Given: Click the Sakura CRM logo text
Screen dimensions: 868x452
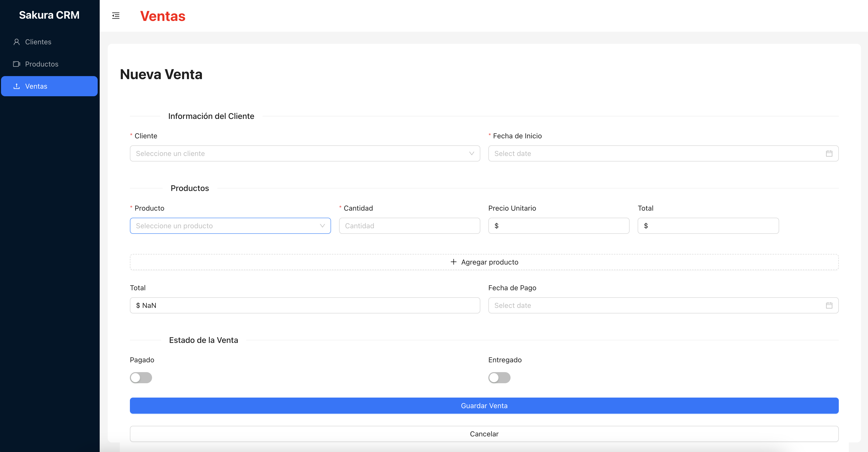Looking at the screenshot, I should click(49, 15).
